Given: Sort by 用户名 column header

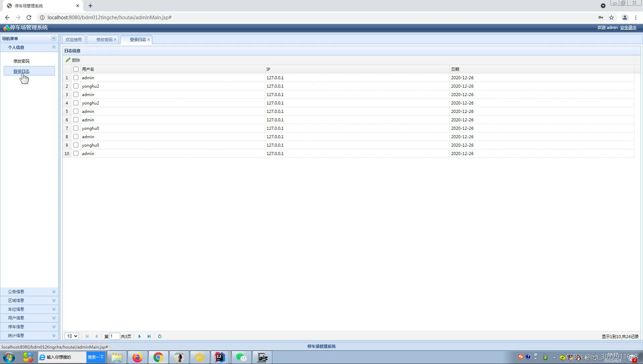Looking at the screenshot, I should click(172, 69).
